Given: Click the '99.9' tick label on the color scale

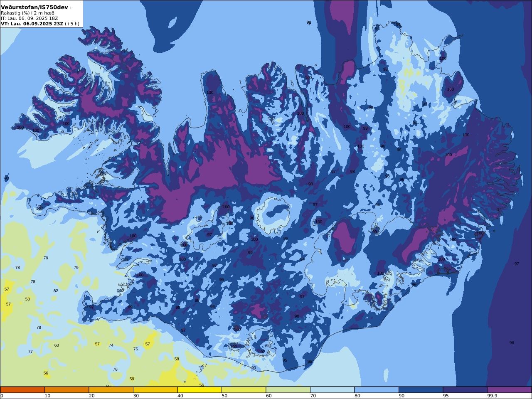Looking at the screenshot, I should 492,396.
